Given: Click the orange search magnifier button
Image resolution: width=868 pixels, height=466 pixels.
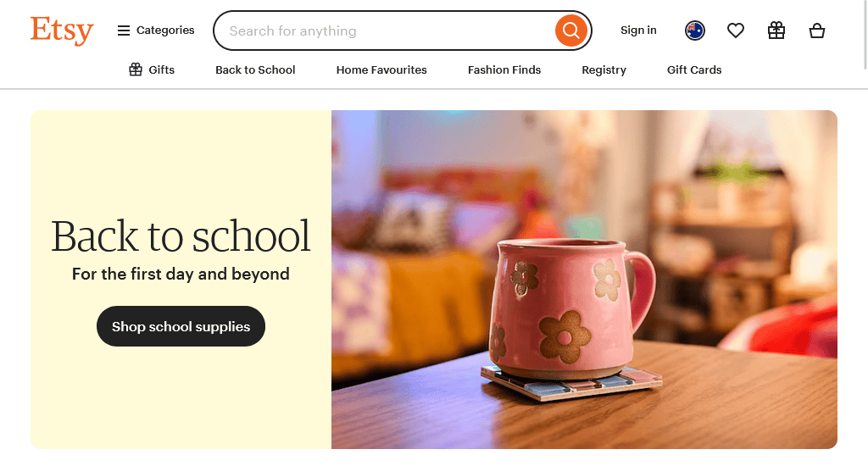Looking at the screenshot, I should click(x=570, y=31).
